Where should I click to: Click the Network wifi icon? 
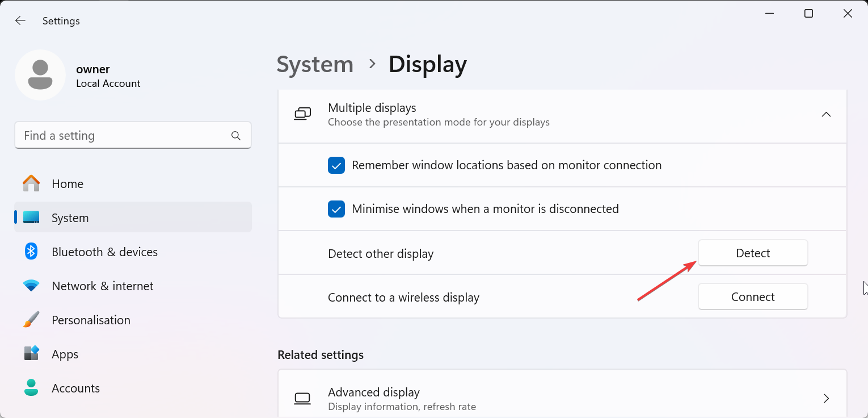[31, 286]
